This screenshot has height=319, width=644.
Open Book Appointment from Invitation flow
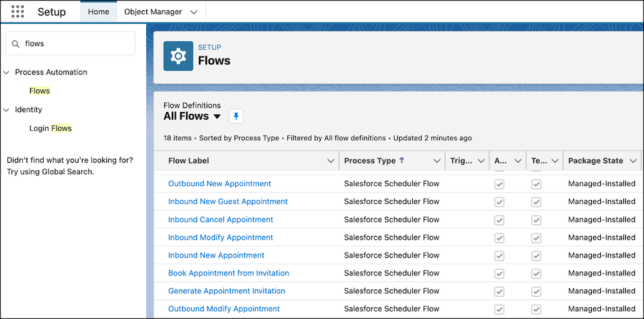(229, 273)
